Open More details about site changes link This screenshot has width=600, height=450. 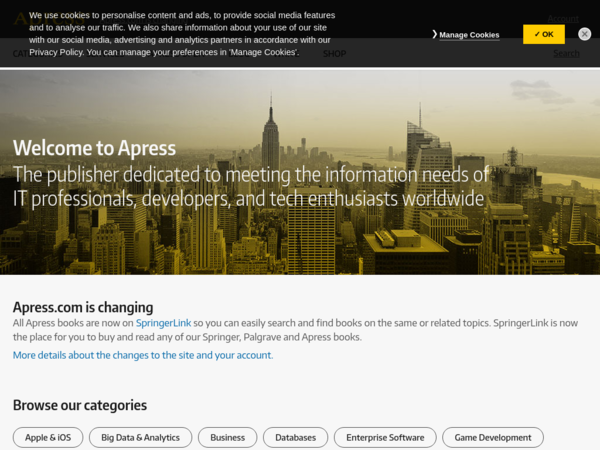(143, 355)
